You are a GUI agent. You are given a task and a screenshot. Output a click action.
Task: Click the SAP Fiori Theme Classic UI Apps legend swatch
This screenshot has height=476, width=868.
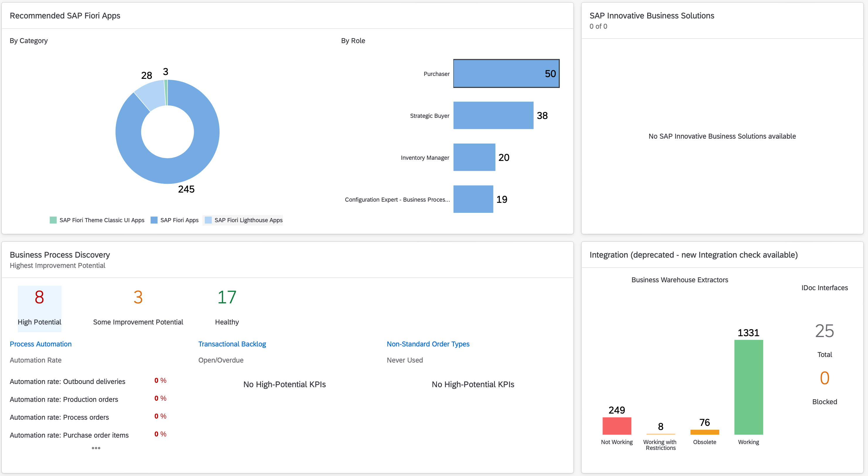(53, 220)
